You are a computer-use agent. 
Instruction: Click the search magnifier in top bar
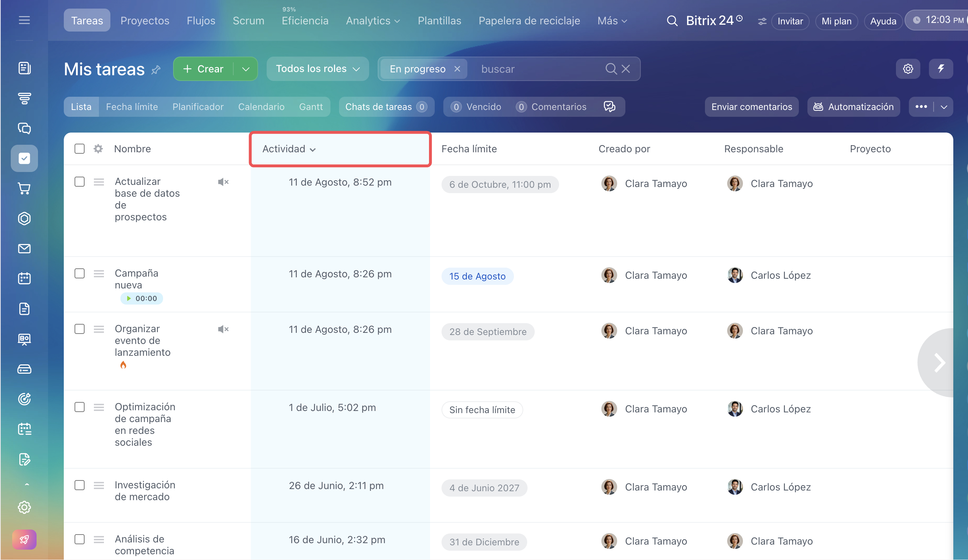coord(672,21)
